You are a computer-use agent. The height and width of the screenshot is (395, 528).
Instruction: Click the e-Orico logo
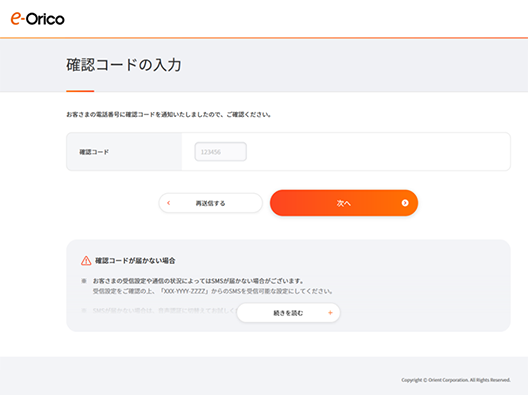point(37,19)
